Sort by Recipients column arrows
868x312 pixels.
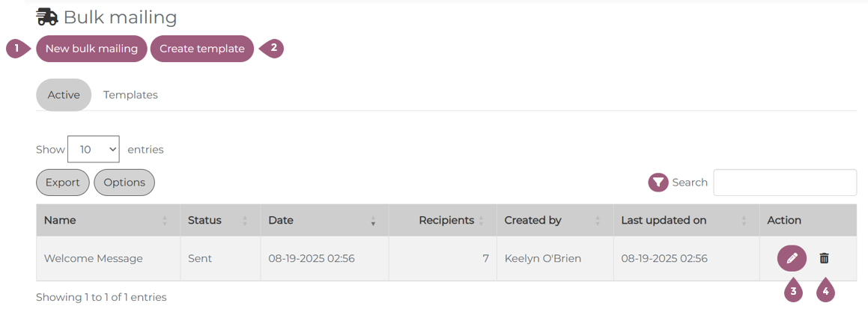(x=481, y=221)
